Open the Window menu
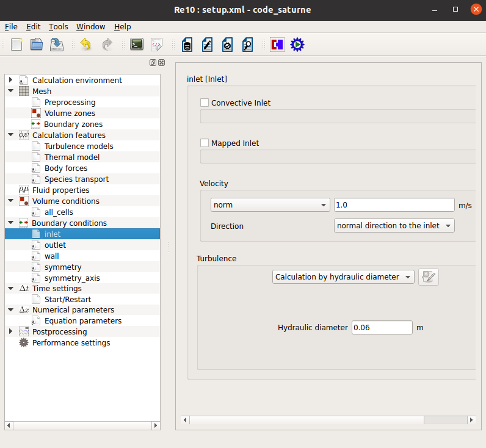This screenshot has height=448, width=486. [90, 27]
